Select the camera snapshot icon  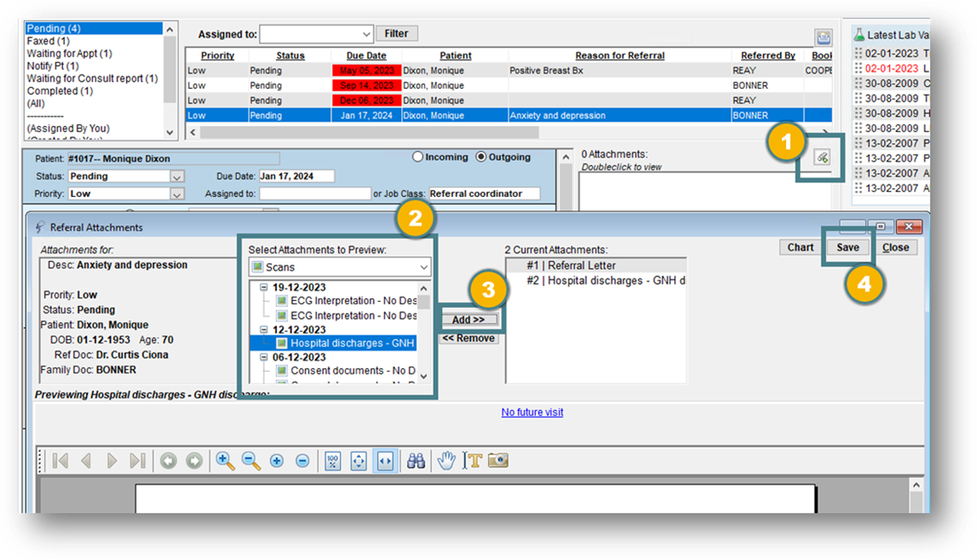tap(498, 460)
